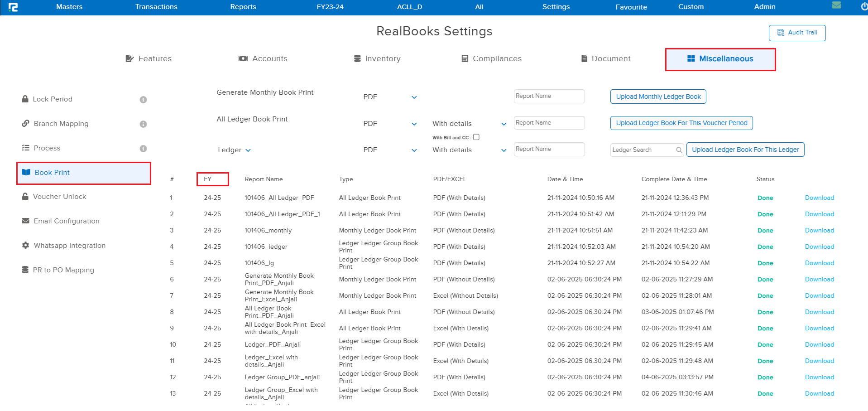Click the Report Name column header
868x411 pixels.
(x=264, y=179)
